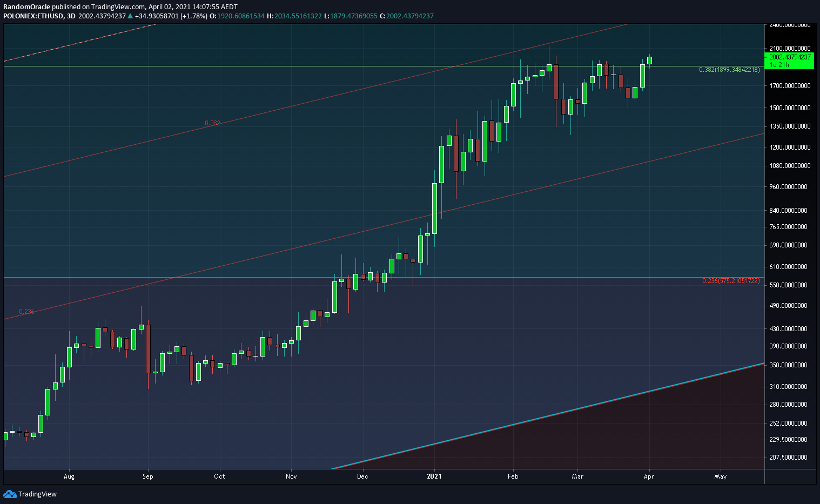Click the Dec label on time axis

pos(362,476)
